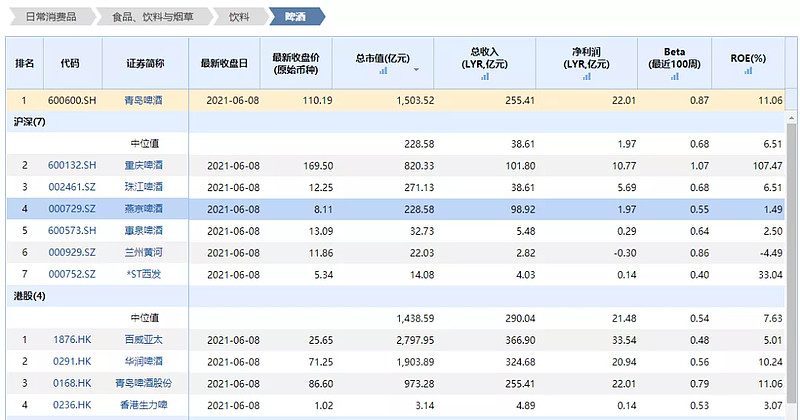Sort by 最新收盘日 column header
The image size is (800, 420).
coord(224,63)
